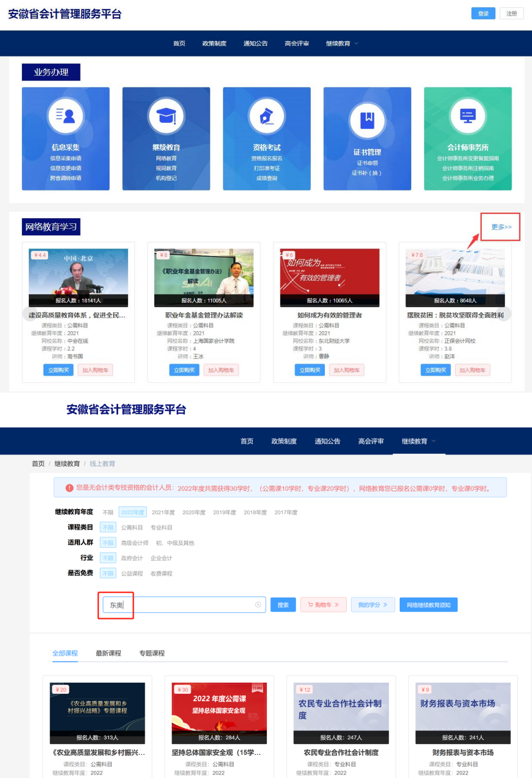Click the 继续教育 graduation cap icon
Image resolution: width=532 pixels, height=778 pixels.
coord(166,116)
